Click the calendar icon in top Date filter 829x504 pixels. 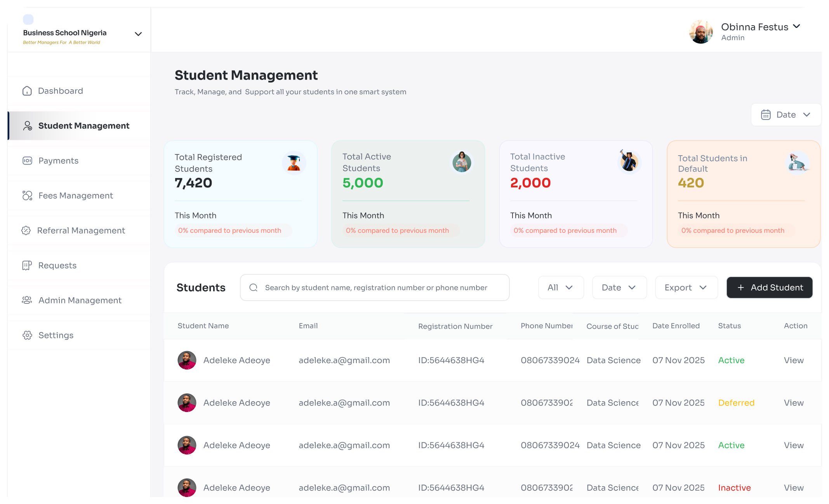click(x=766, y=115)
